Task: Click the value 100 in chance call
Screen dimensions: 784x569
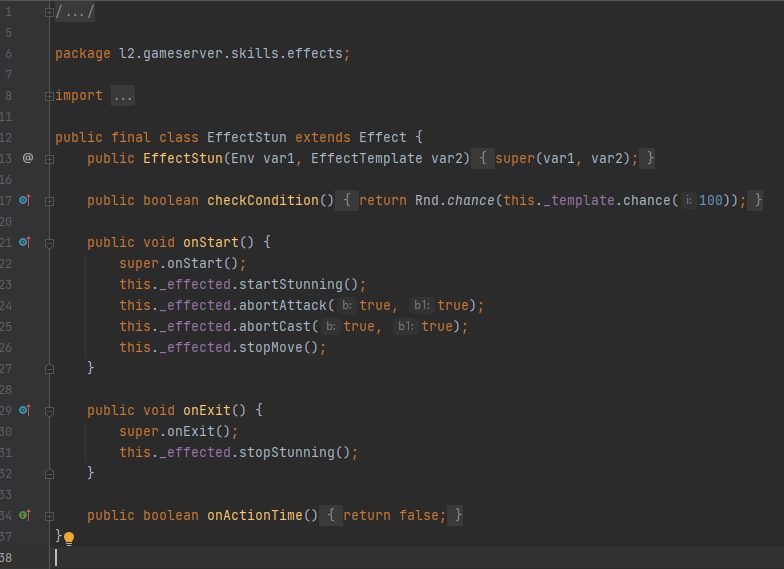Action: pos(710,200)
